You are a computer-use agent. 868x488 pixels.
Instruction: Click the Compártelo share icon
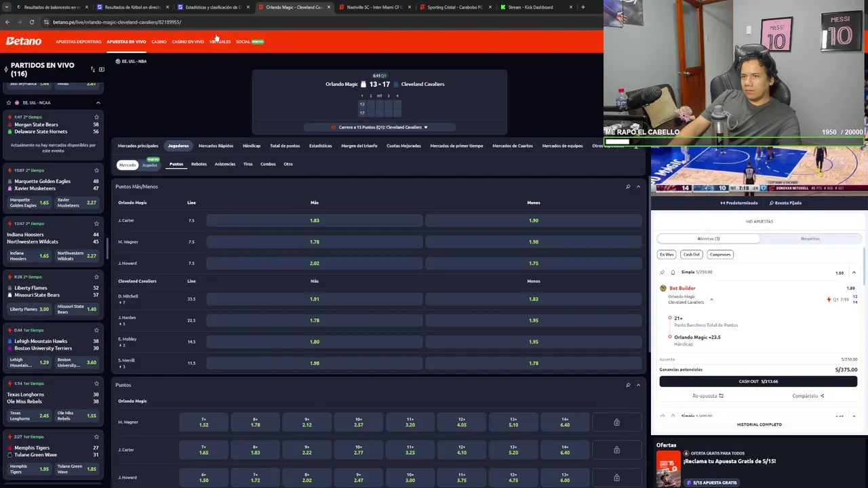tap(822, 396)
